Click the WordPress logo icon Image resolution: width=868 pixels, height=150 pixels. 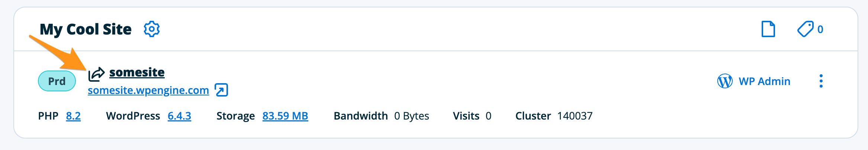click(724, 81)
